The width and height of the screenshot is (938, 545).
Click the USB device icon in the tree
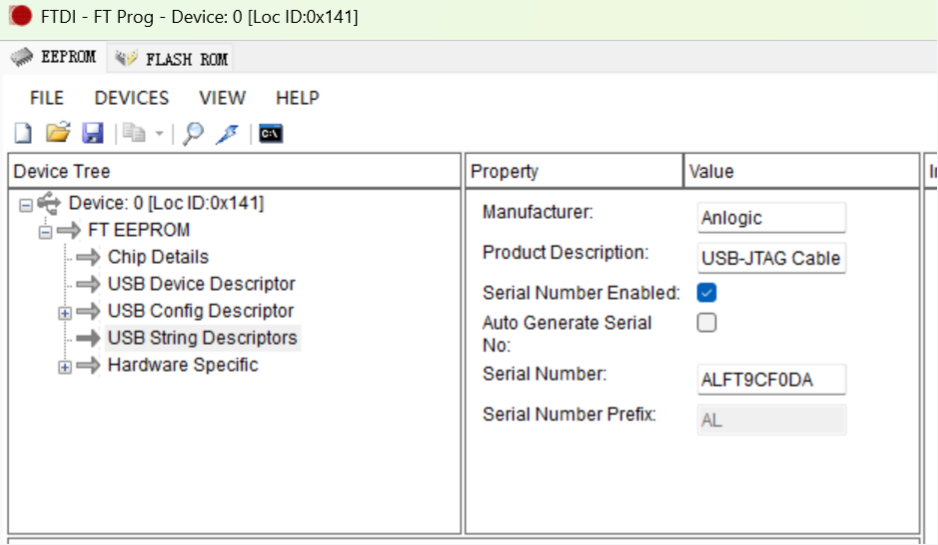tap(49, 203)
